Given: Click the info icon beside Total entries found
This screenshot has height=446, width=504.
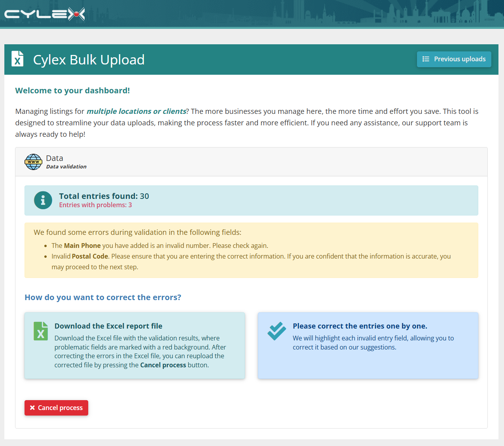Looking at the screenshot, I should coord(43,200).
